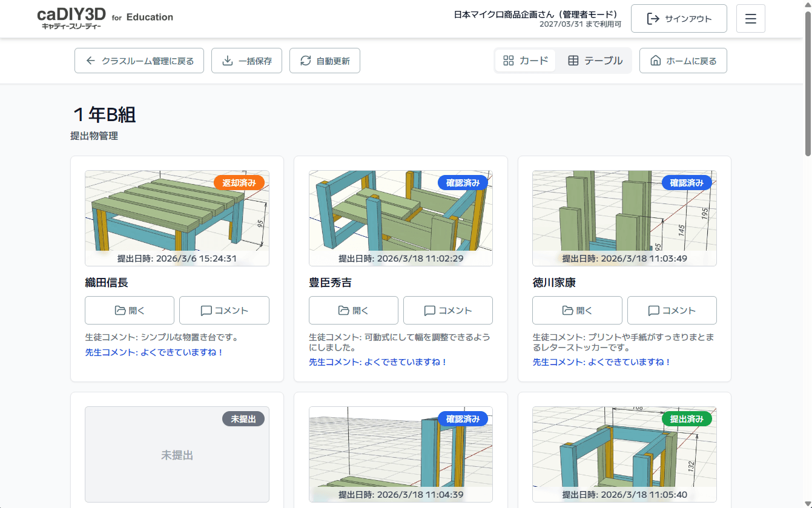Comment on 徳川家康's submission
The image size is (812, 508).
click(x=672, y=311)
